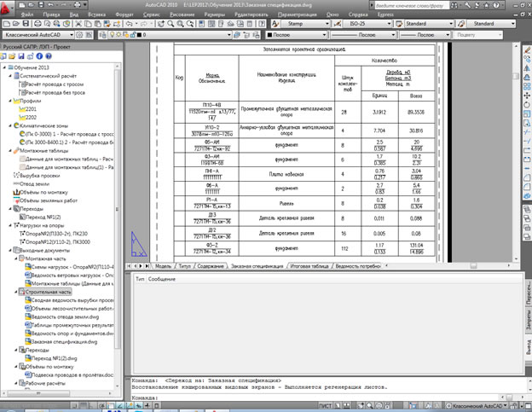Image resolution: width=532 pixels, height=412 pixels.
Task: Open the Параметризация menu
Action: pyautogui.click(x=298, y=15)
